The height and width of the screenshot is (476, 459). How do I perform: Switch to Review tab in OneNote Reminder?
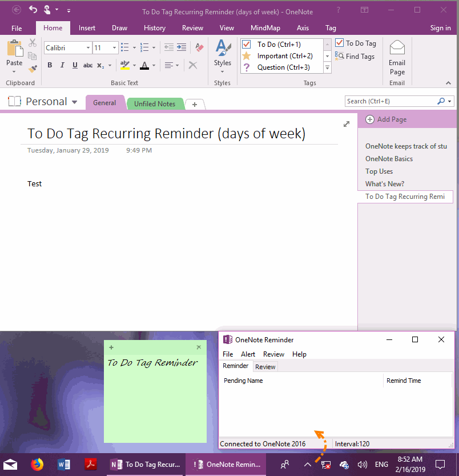point(265,367)
